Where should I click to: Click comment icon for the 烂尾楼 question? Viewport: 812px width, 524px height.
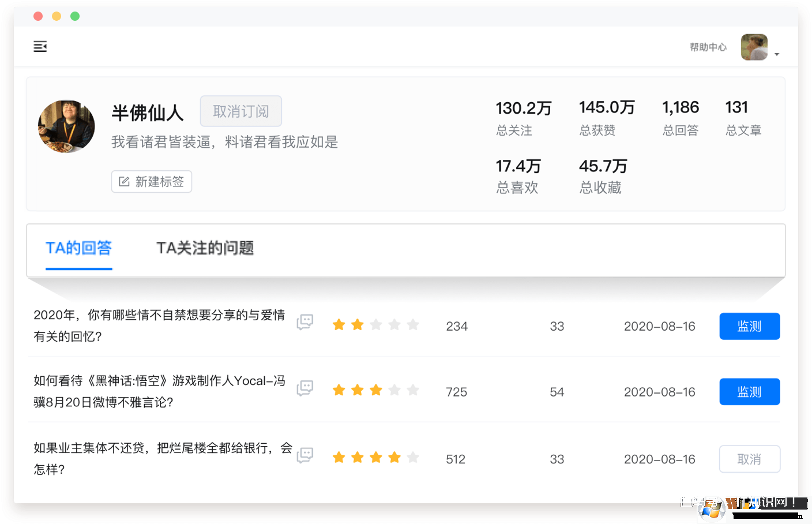tap(304, 455)
